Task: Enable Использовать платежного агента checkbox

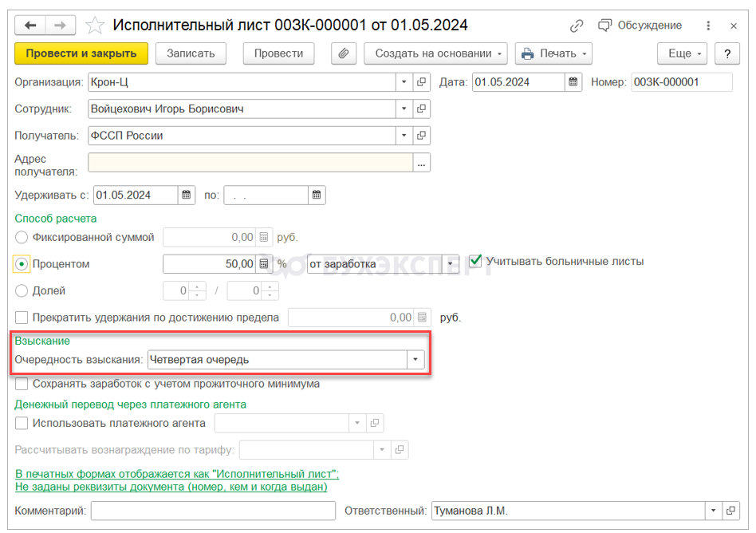Action: 22,423
